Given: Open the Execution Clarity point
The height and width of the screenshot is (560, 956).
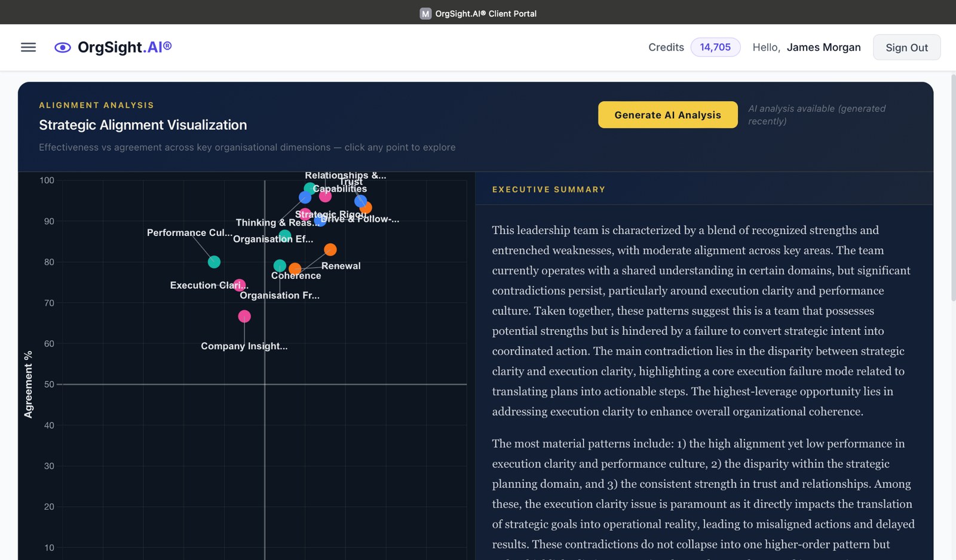Looking at the screenshot, I should click(240, 285).
